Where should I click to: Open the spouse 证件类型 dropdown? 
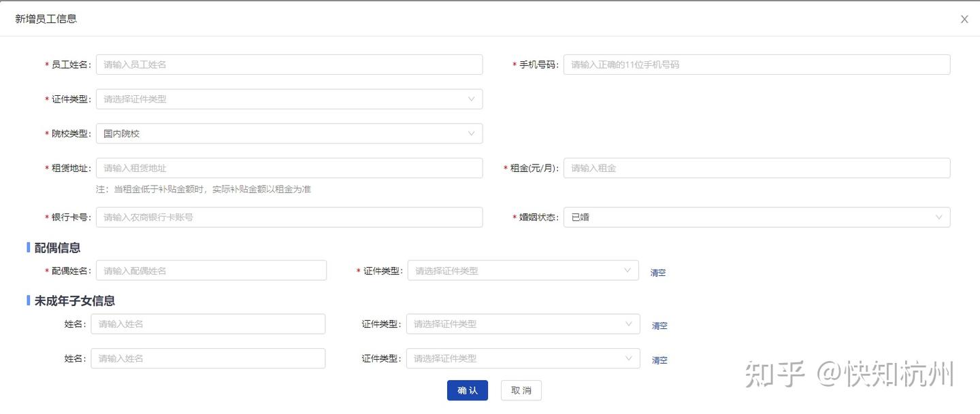pos(523,271)
